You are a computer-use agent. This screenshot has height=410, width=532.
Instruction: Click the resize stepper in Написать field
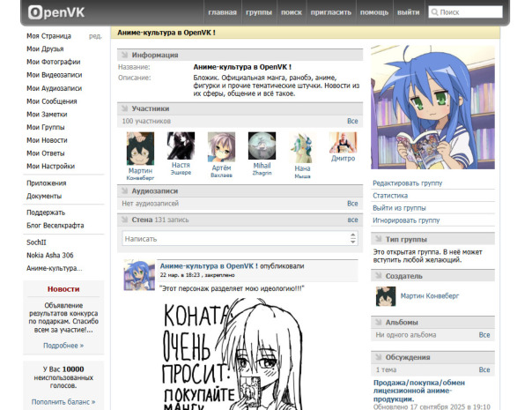[353, 238]
